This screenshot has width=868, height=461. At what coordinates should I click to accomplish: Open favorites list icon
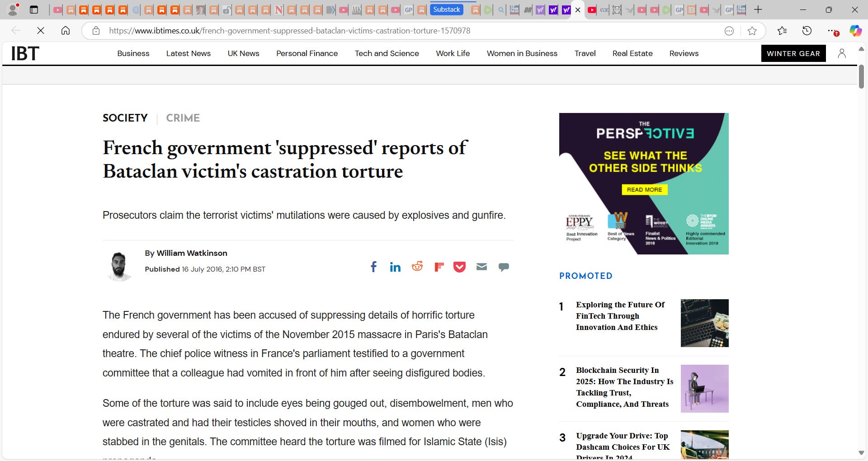click(782, 30)
